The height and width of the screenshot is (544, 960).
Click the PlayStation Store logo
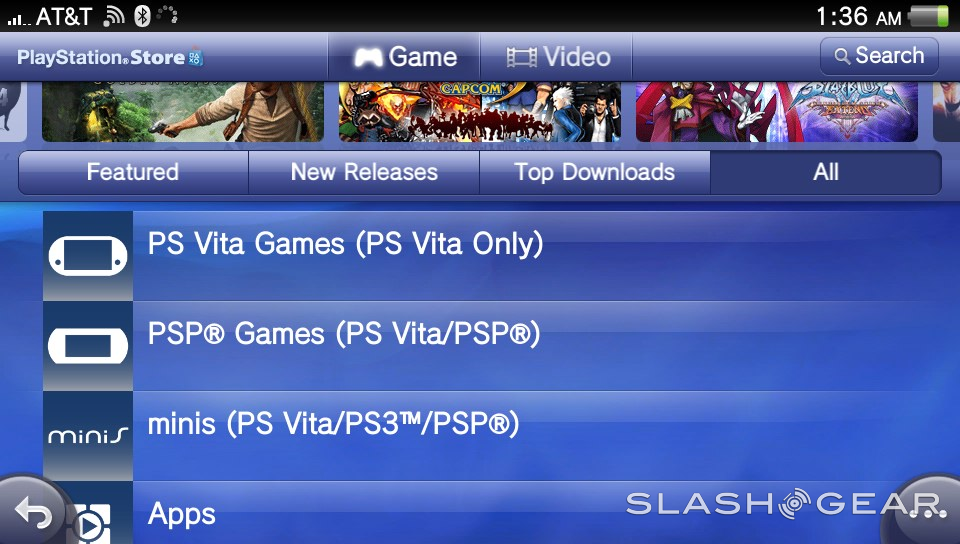pos(110,58)
